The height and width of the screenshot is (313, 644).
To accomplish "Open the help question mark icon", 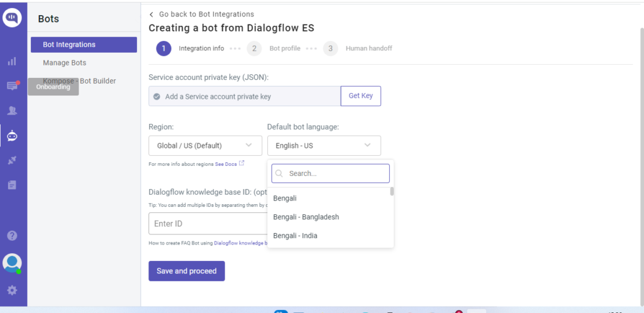I will 13,236.
